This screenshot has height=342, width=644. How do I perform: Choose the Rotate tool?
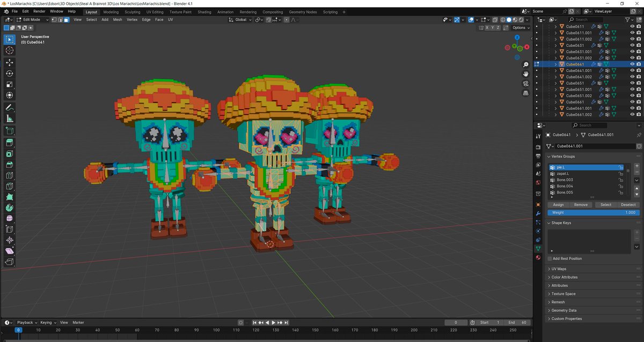(x=10, y=73)
